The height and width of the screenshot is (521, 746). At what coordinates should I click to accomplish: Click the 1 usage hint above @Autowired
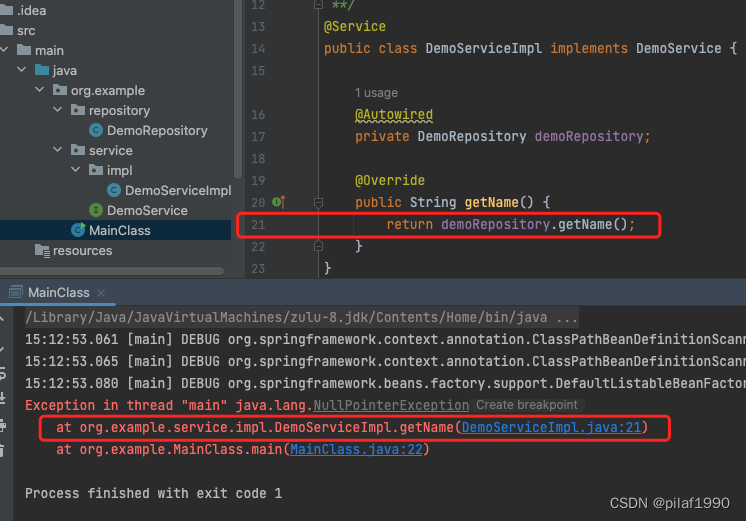(x=376, y=93)
